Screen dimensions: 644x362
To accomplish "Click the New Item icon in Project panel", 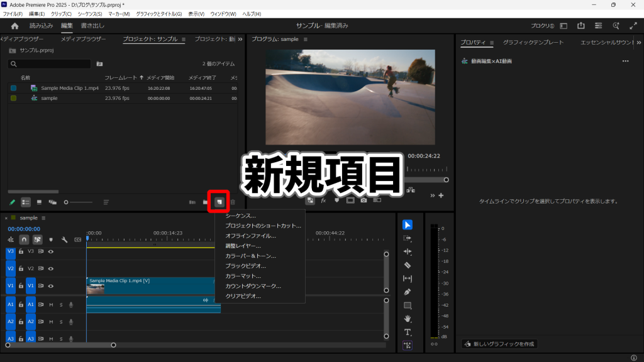I will pos(219,202).
